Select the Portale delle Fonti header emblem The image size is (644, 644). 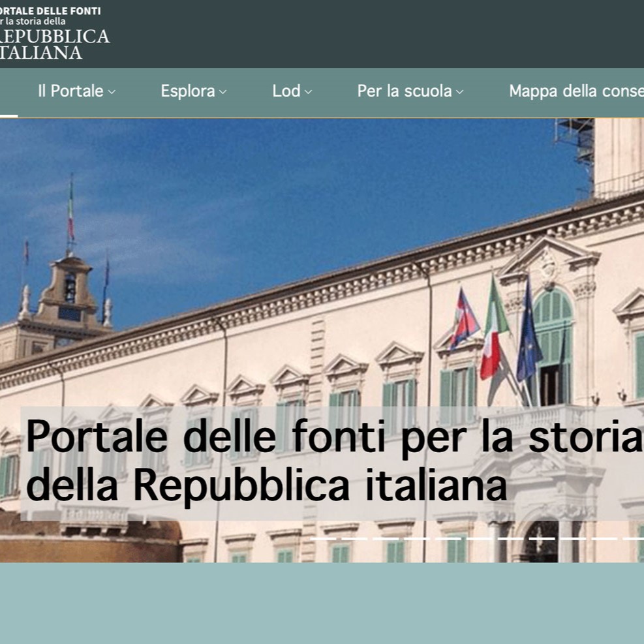coord(49,10)
